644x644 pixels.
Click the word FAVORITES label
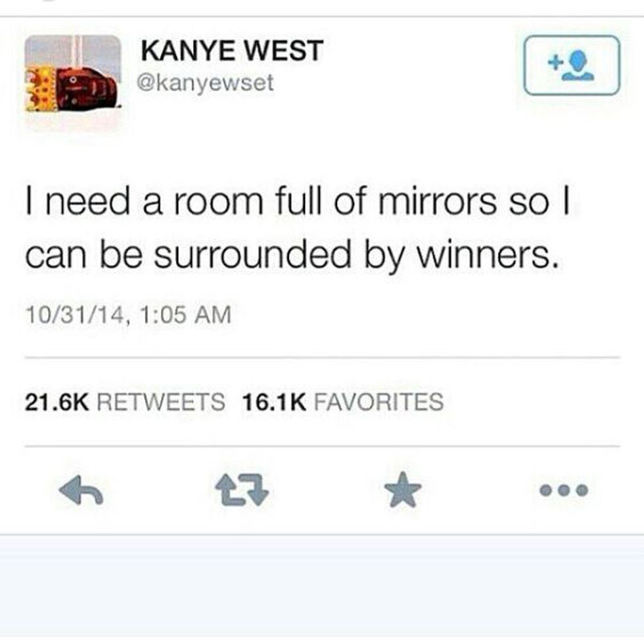click(x=379, y=402)
